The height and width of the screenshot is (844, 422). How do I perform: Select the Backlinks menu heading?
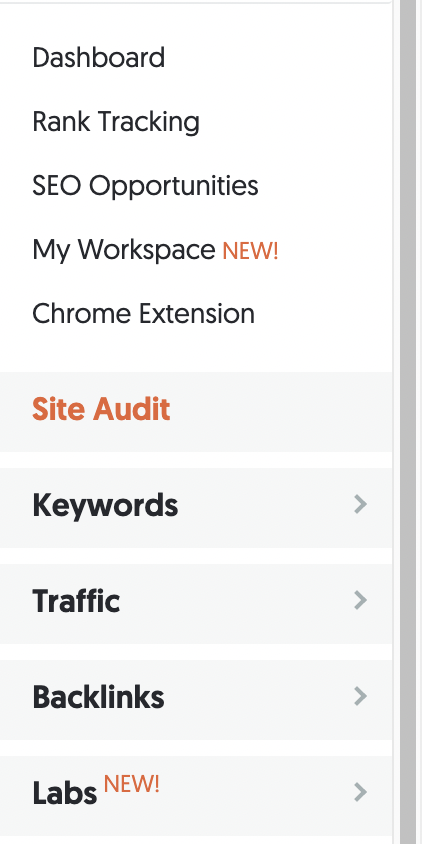tap(98, 698)
